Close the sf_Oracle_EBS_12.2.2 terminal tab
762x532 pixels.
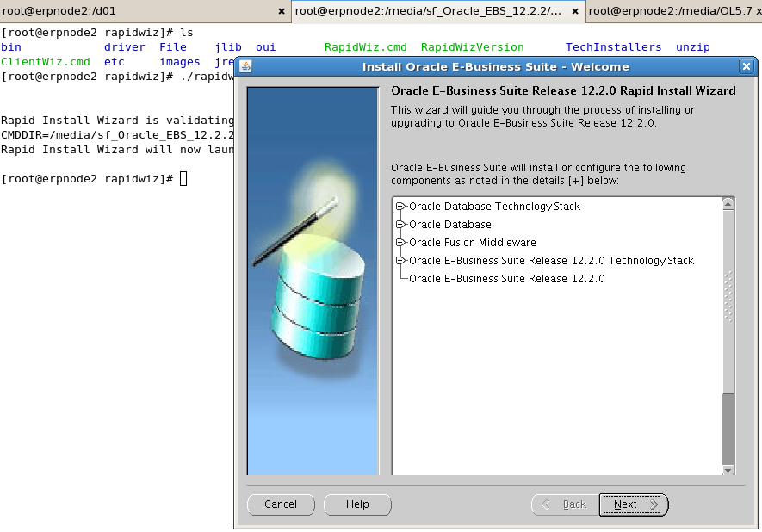[x=575, y=11]
